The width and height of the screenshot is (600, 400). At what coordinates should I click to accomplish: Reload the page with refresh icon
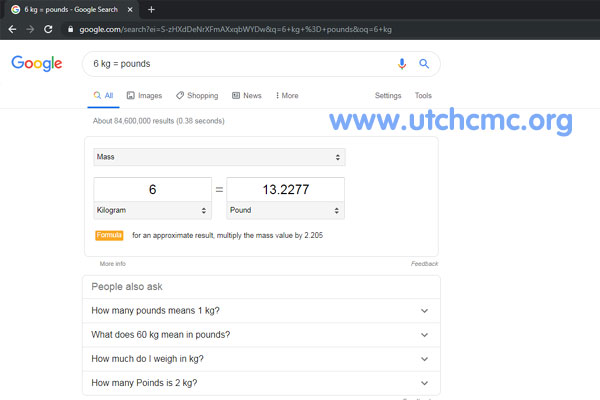(48, 29)
